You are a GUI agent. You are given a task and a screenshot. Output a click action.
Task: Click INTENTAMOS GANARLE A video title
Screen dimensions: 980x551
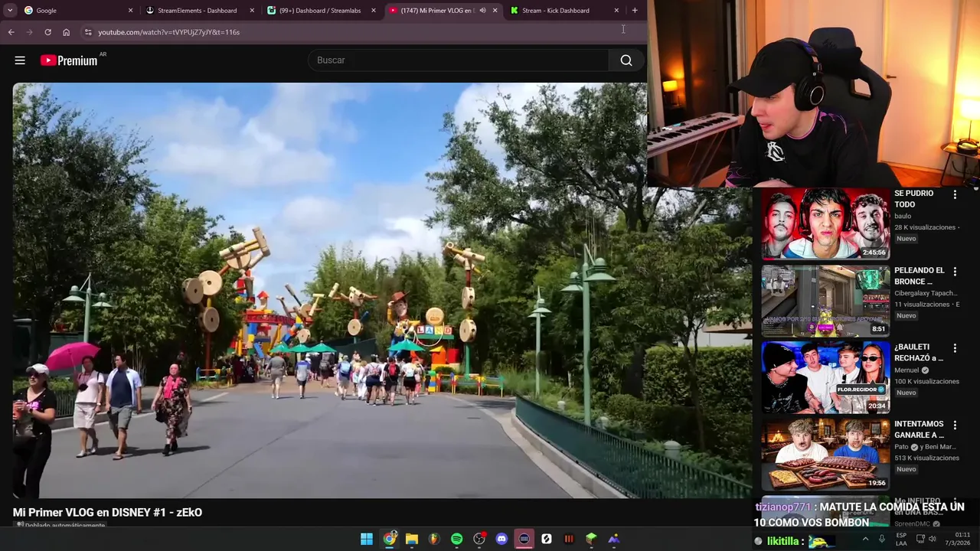(x=920, y=429)
